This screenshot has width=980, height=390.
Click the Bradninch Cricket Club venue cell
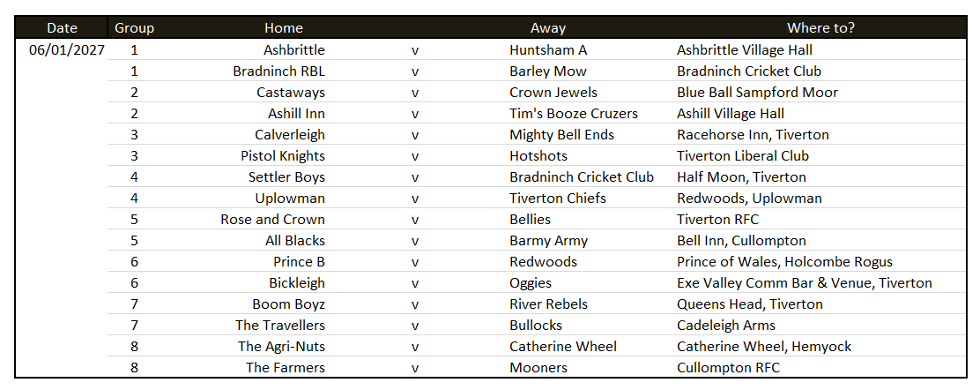click(749, 71)
